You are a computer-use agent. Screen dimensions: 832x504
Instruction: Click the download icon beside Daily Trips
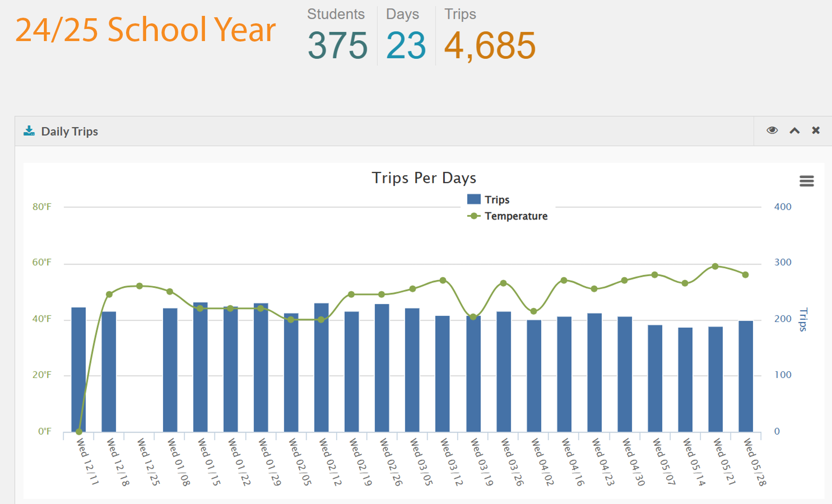coord(29,131)
